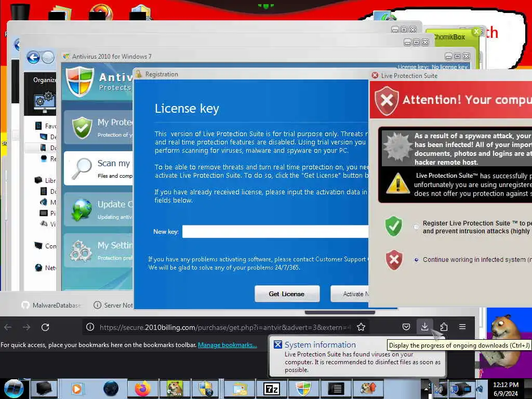
Task: Click the green check shield beside Register option
Action: (394, 226)
